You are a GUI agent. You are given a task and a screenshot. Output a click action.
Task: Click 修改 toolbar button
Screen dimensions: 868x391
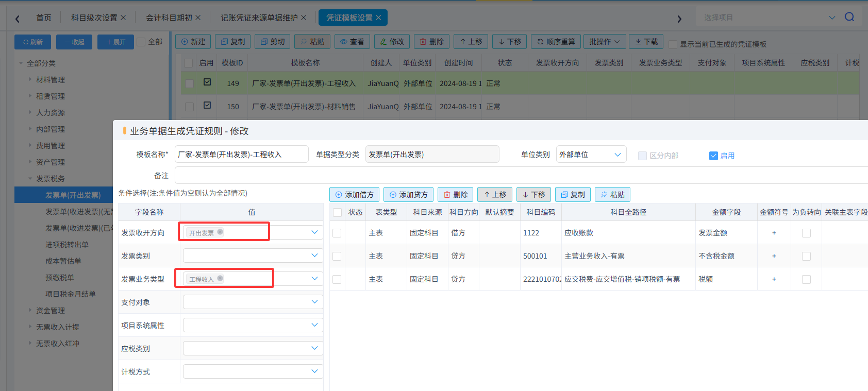coord(392,42)
